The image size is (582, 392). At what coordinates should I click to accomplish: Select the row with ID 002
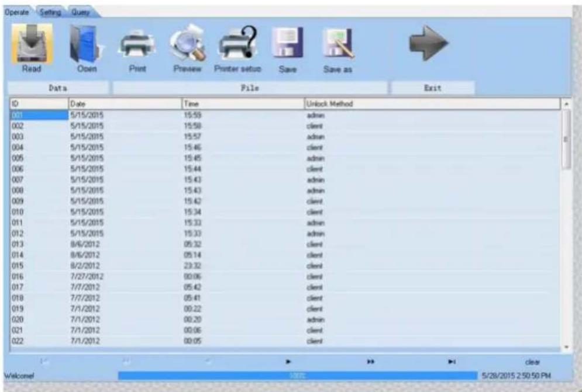(285, 126)
